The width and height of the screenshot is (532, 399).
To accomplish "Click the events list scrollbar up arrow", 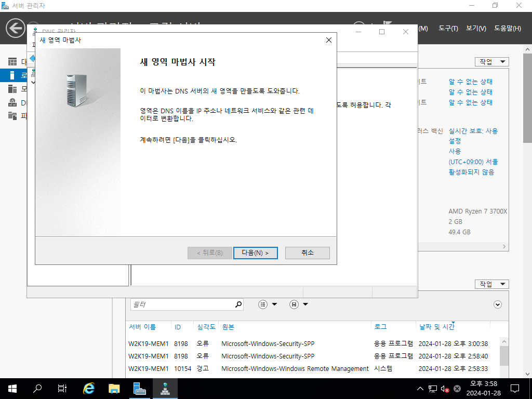I will point(504,342).
